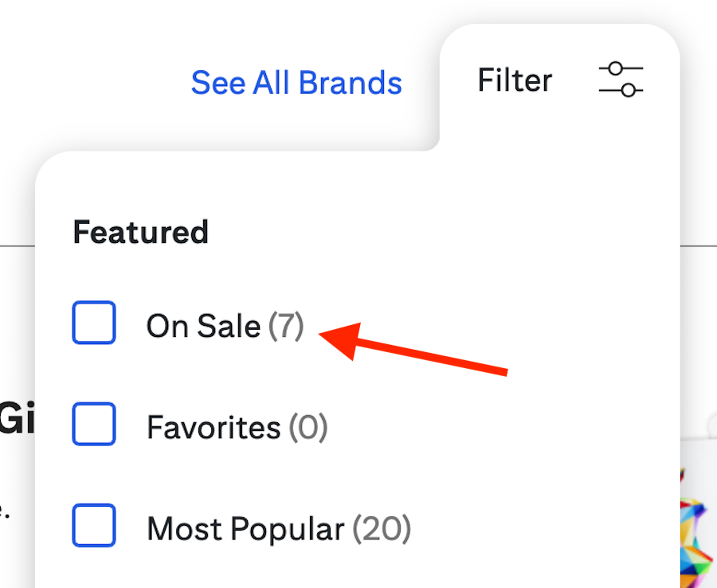This screenshot has height=588, width=717.
Task: Click the Most Popular (20) filter label
Action: 278,527
